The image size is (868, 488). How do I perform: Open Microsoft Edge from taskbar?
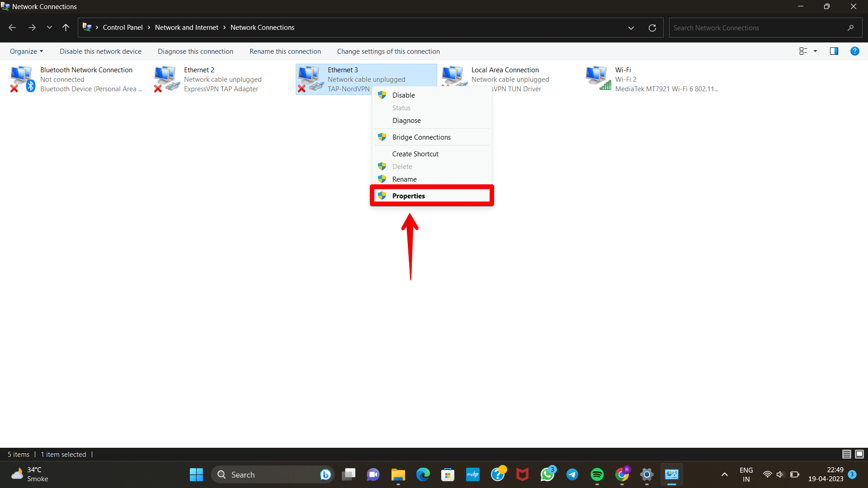click(423, 474)
